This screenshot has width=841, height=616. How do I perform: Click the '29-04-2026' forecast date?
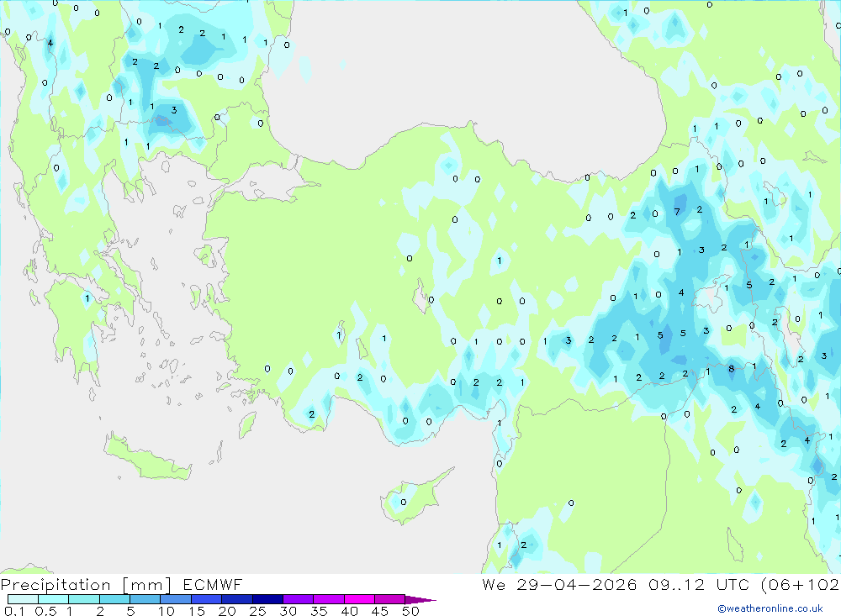(x=577, y=584)
